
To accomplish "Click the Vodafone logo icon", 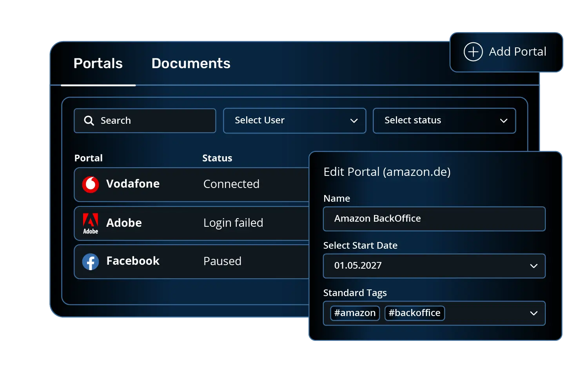I will pyautogui.click(x=91, y=184).
